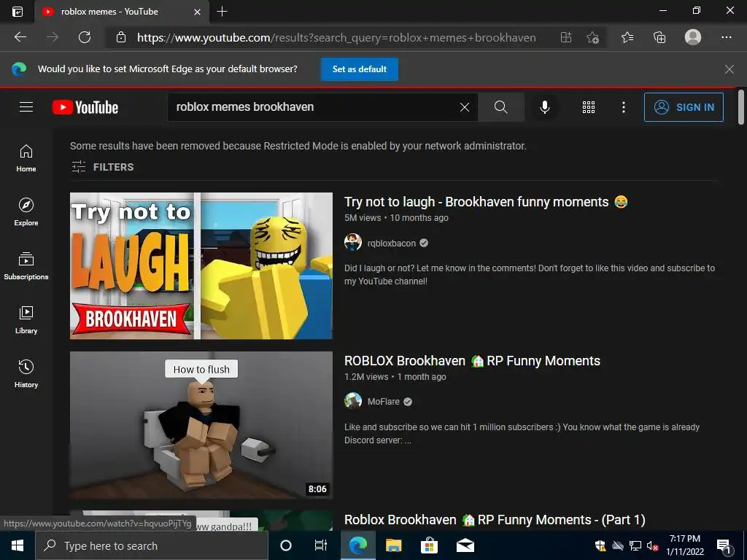Open the notification center
The image size is (747, 560).
(x=724, y=546)
